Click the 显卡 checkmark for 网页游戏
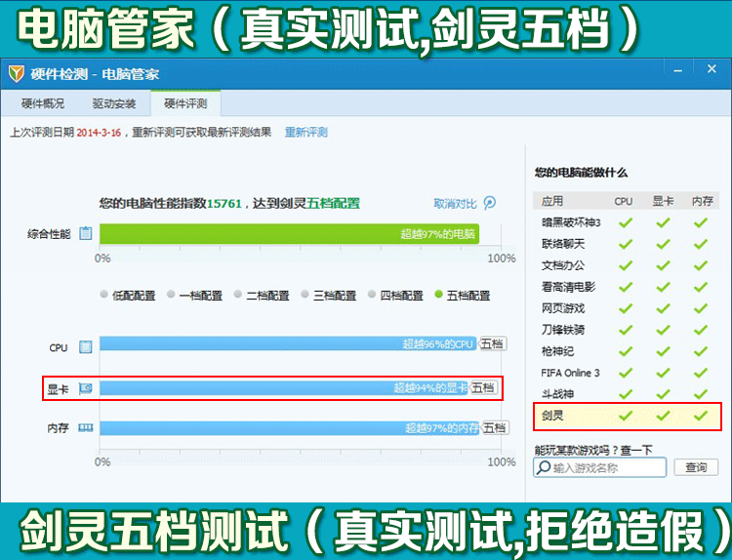The width and height of the screenshot is (732, 560). click(663, 308)
